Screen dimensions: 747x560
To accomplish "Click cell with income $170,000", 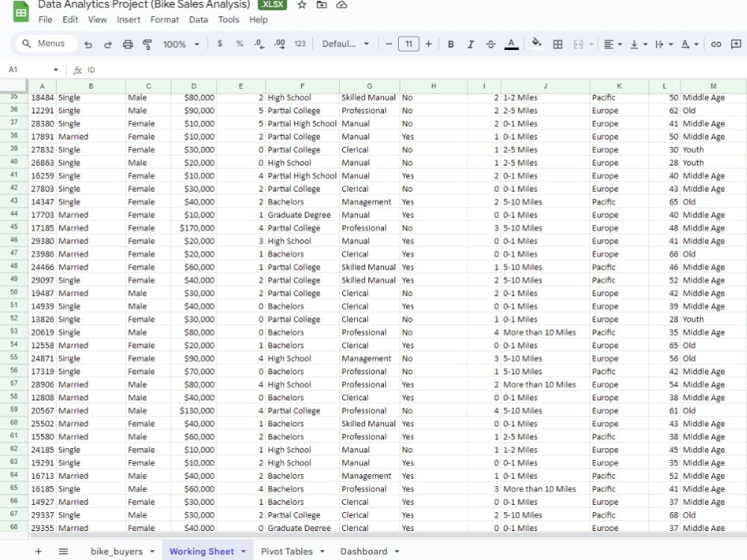I will [x=194, y=228].
